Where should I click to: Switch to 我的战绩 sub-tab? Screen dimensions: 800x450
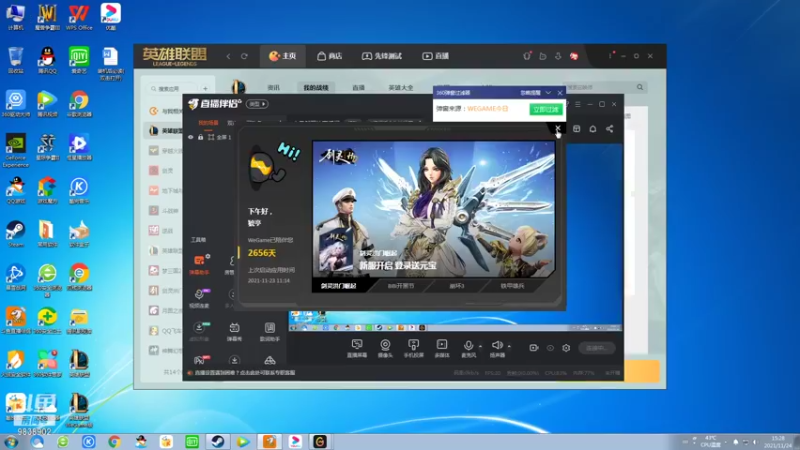coord(316,88)
